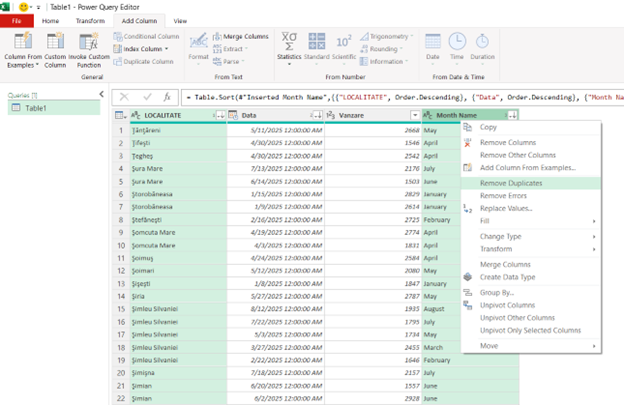This screenshot has height=405, width=624.
Task: Click Column From Examples icon
Action: [x=23, y=41]
